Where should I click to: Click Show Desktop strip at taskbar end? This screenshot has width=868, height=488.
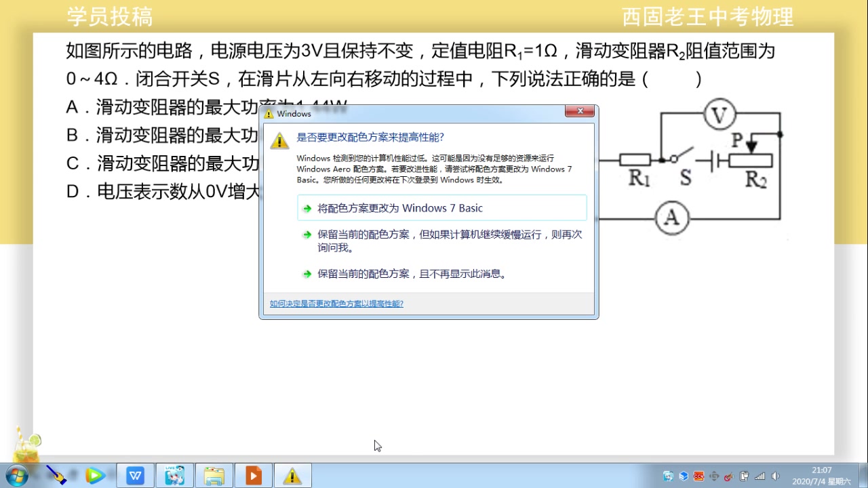(863, 476)
